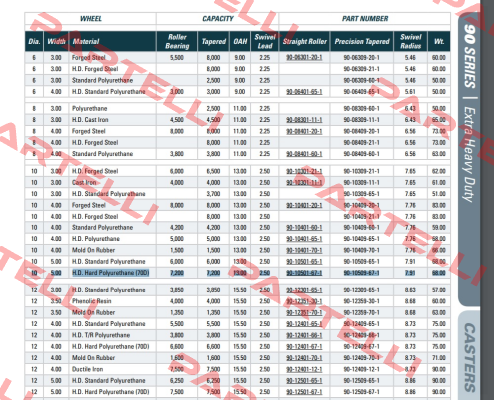This screenshot has height=400, width=494.
Task: Select highlighted H.D. Hard Polyurethane (70D) cell
Action: click(111, 273)
